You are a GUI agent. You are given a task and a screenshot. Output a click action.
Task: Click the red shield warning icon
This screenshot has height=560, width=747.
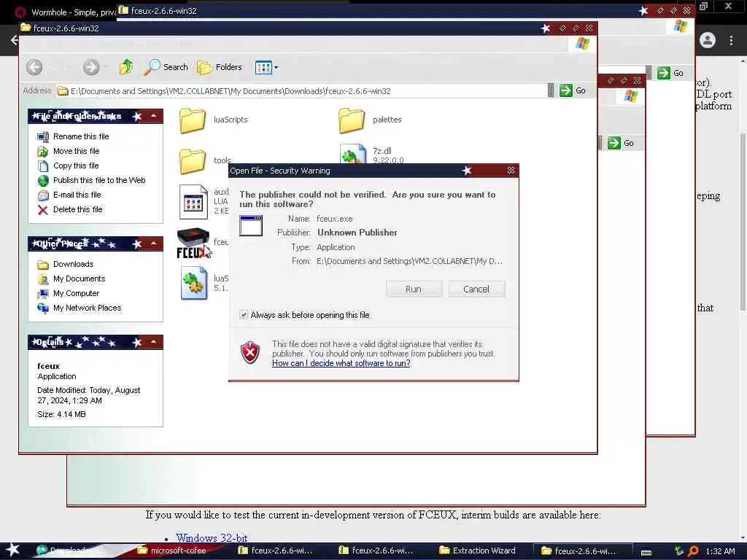[x=250, y=352]
